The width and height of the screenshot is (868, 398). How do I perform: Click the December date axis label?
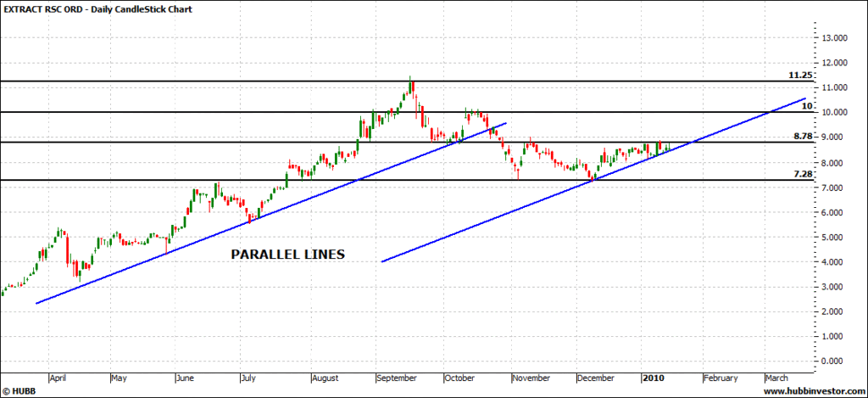596,378
